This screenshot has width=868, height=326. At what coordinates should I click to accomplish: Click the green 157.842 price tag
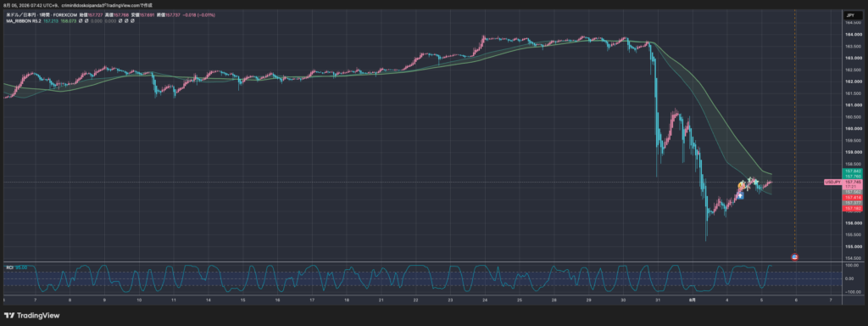click(x=853, y=171)
